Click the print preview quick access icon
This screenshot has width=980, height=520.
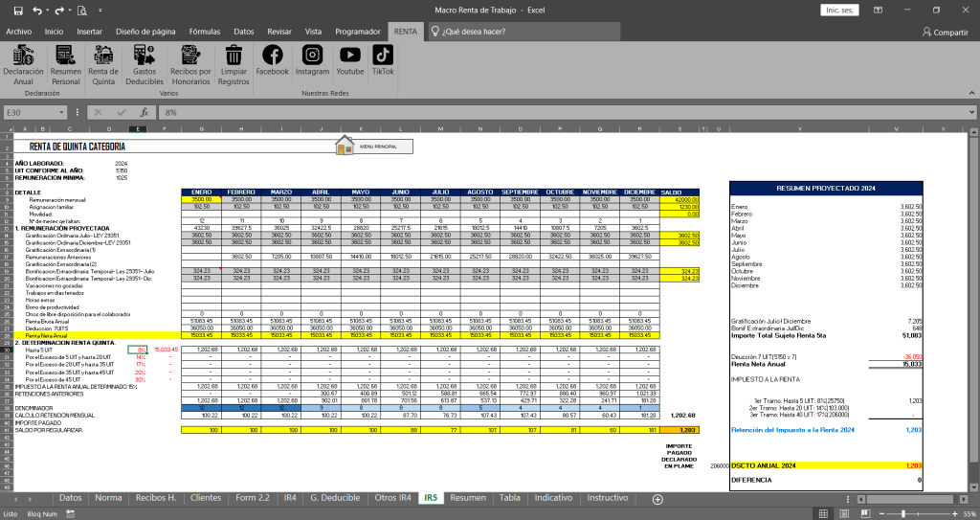click(82, 10)
